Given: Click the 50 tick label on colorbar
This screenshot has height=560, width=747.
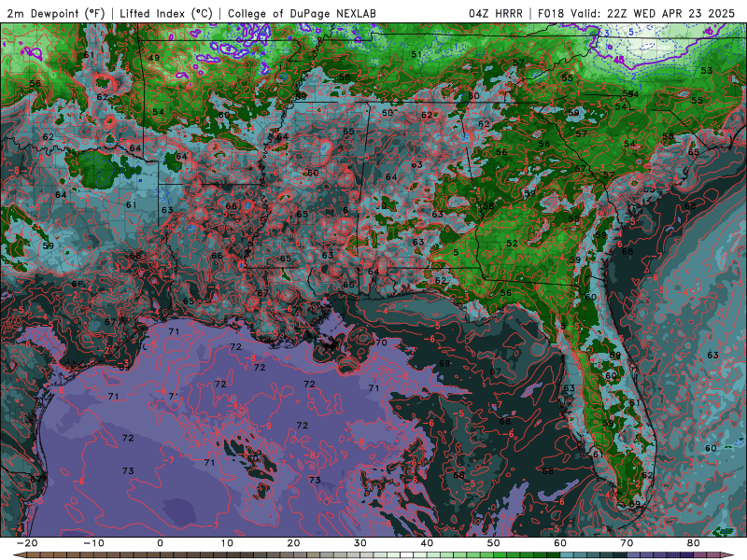Looking at the screenshot, I should tap(494, 543).
